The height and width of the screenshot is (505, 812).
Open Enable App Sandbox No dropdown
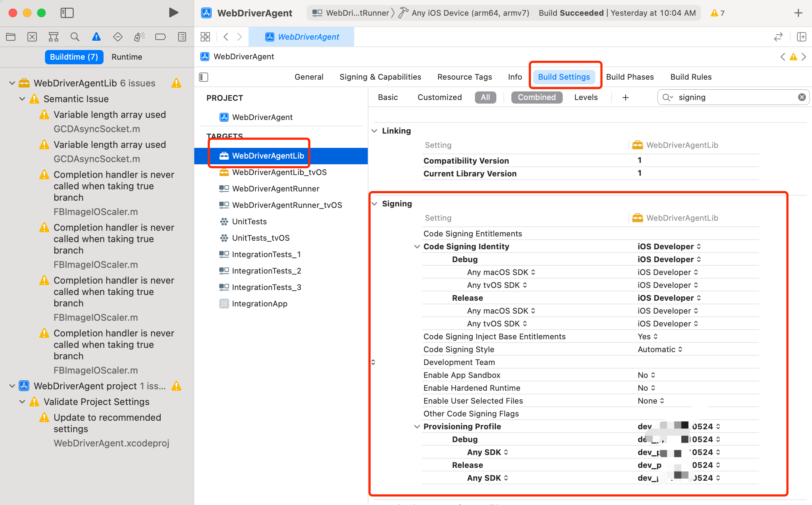pyautogui.click(x=646, y=375)
